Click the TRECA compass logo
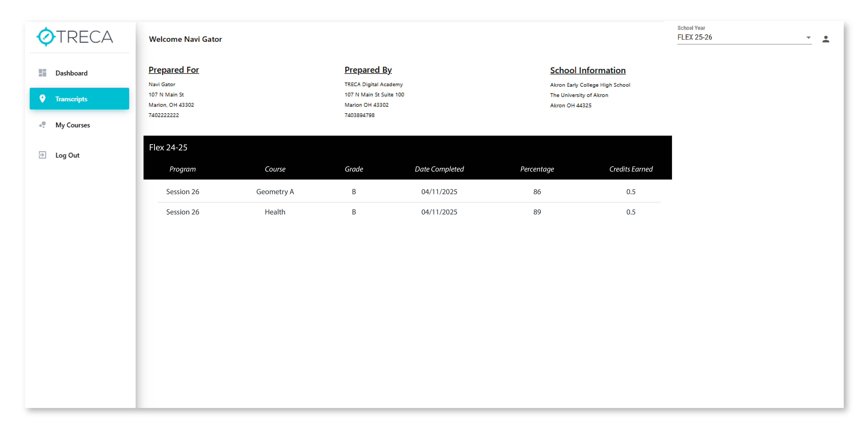 45,37
